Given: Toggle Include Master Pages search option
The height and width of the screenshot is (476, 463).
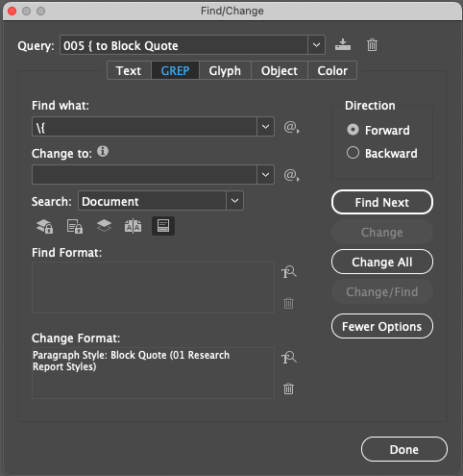Looking at the screenshot, I should click(x=133, y=226).
